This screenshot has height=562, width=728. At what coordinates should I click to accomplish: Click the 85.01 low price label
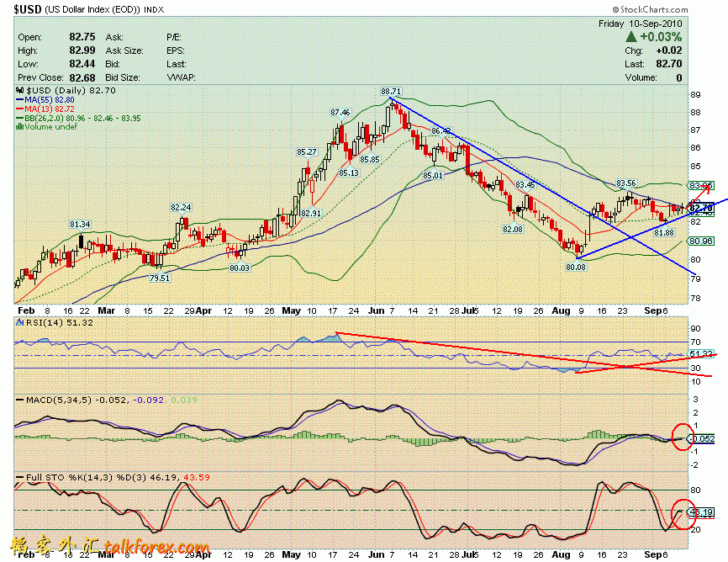tap(433, 175)
